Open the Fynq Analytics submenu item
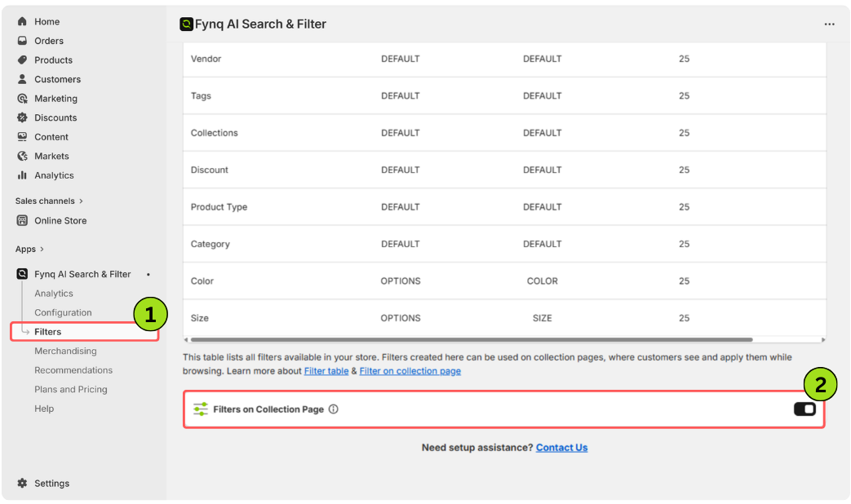 (54, 294)
